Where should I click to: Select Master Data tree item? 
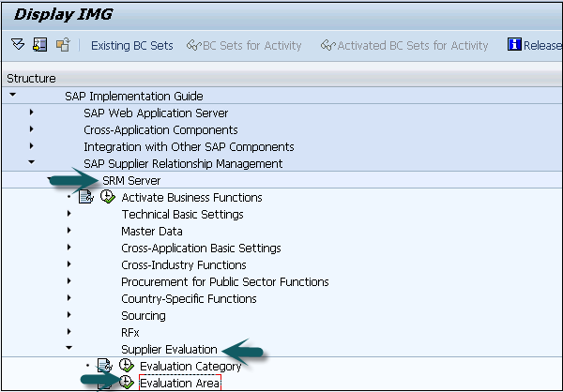point(151,231)
